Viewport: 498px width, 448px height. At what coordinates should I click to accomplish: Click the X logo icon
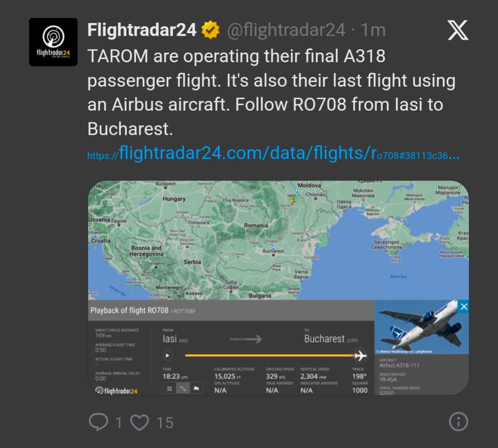tap(458, 30)
